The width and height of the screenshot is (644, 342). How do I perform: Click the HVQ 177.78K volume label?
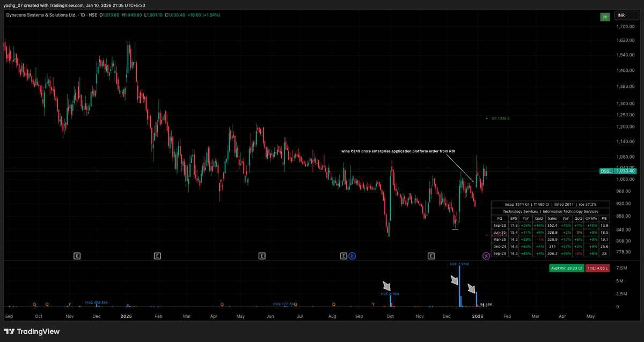pyautogui.click(x=284, y=304)
